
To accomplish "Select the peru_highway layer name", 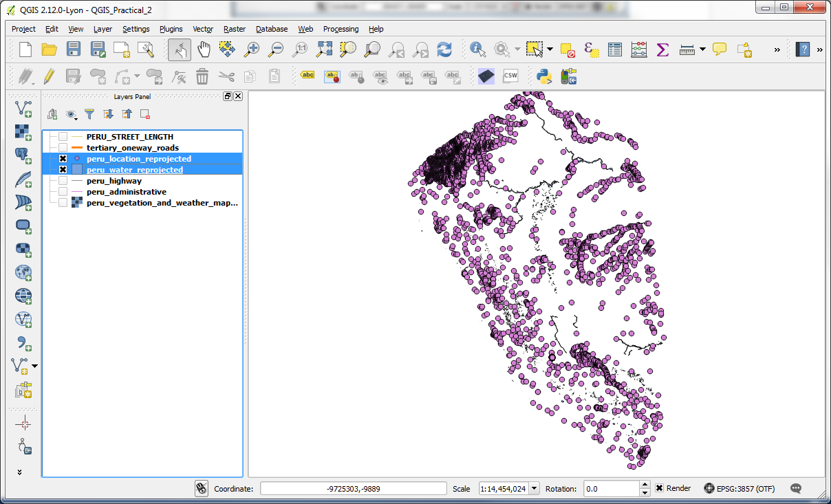I will [x=114, y=181].
